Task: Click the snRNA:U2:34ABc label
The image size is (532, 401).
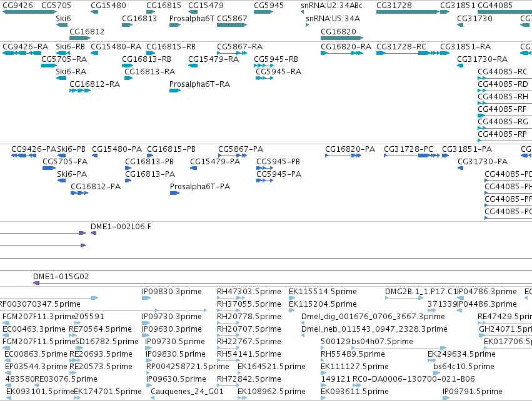Action: pos(331,6)
